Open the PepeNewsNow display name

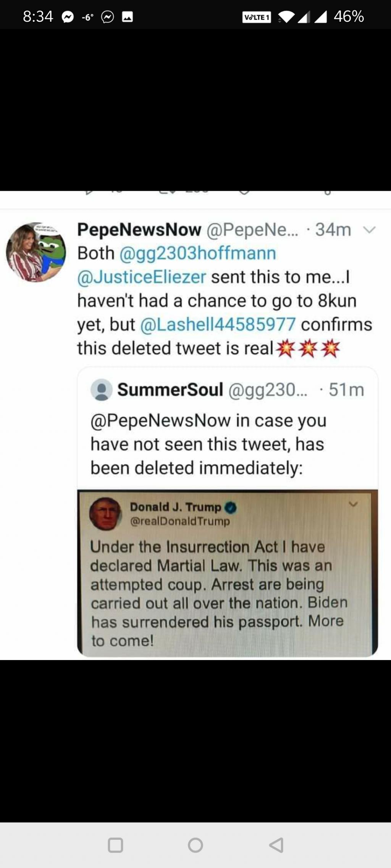tap(139, 230)
